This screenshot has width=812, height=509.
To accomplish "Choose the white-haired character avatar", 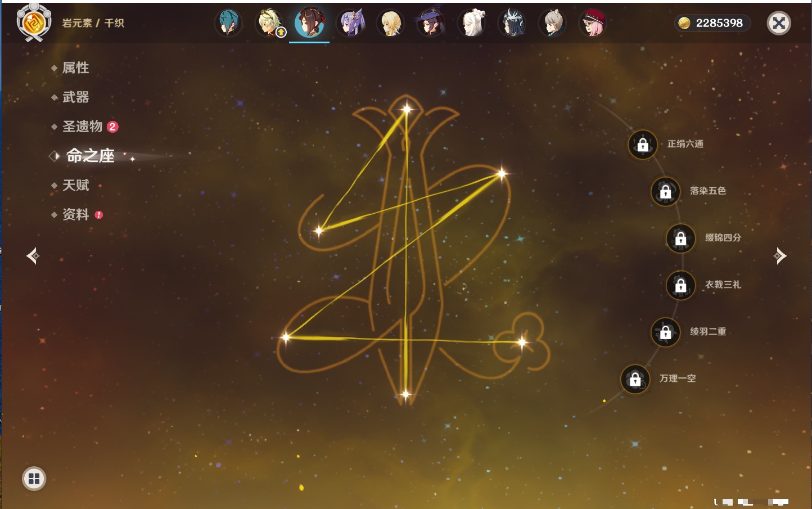I will click(472, 23).
